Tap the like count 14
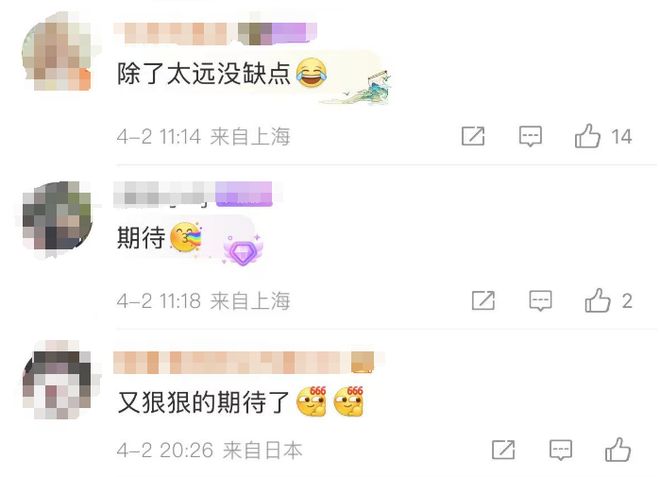This screenshot has width=660, height=477. click(621, 137)
